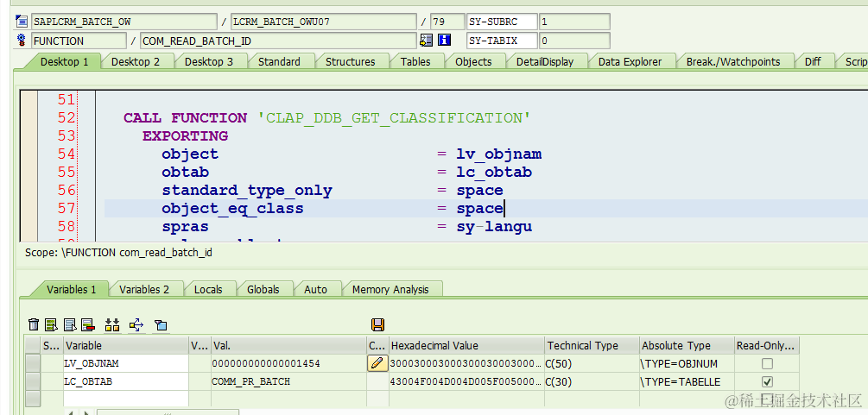This screenshot has width=868, height=415.
Task: Open the Memory Analysis tab
Action: point(390,289)
